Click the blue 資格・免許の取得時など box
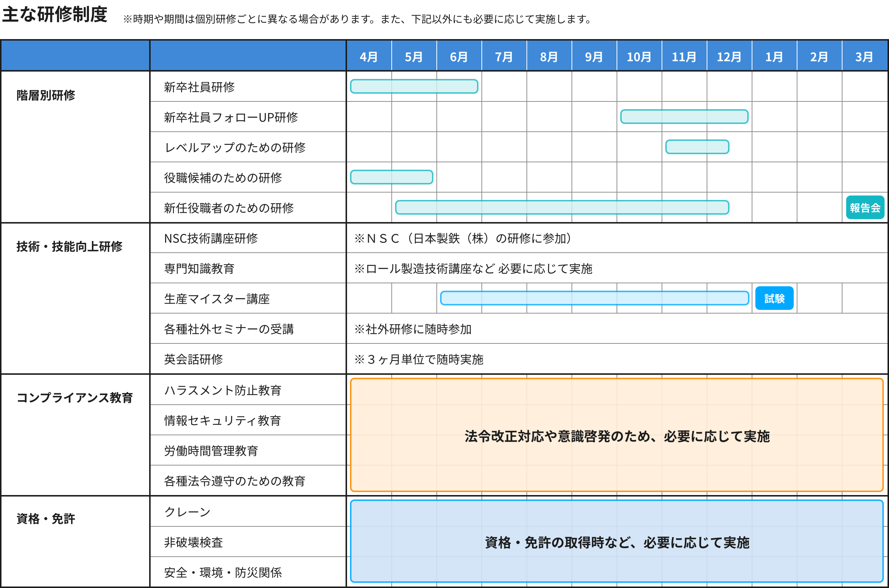 pyautogui.click(x=617, y=541)
